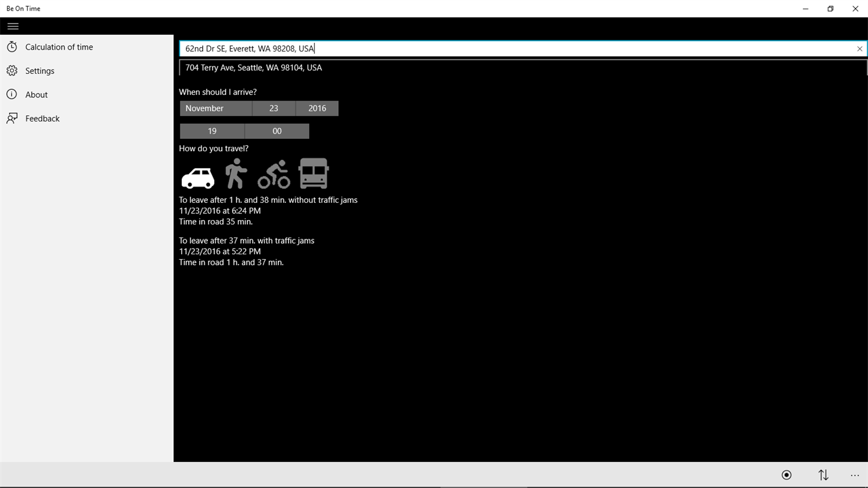Swap origin and destination with arrows icon

823,474
